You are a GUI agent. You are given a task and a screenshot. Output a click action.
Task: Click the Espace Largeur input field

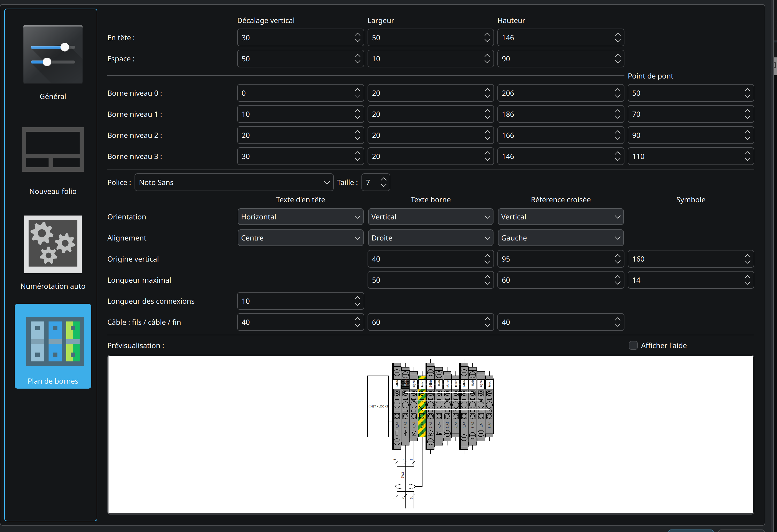click(x=430, y=59)
